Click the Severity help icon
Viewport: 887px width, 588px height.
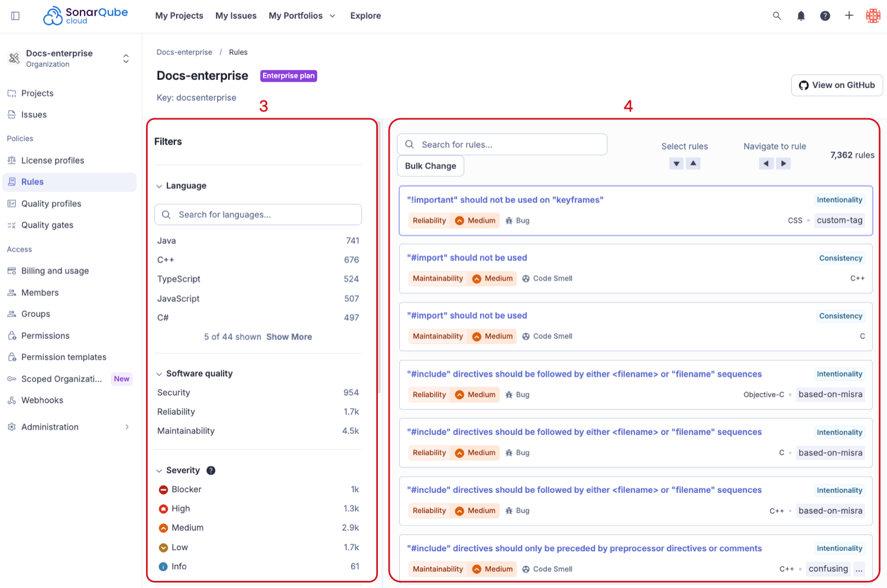pos(211,470)
